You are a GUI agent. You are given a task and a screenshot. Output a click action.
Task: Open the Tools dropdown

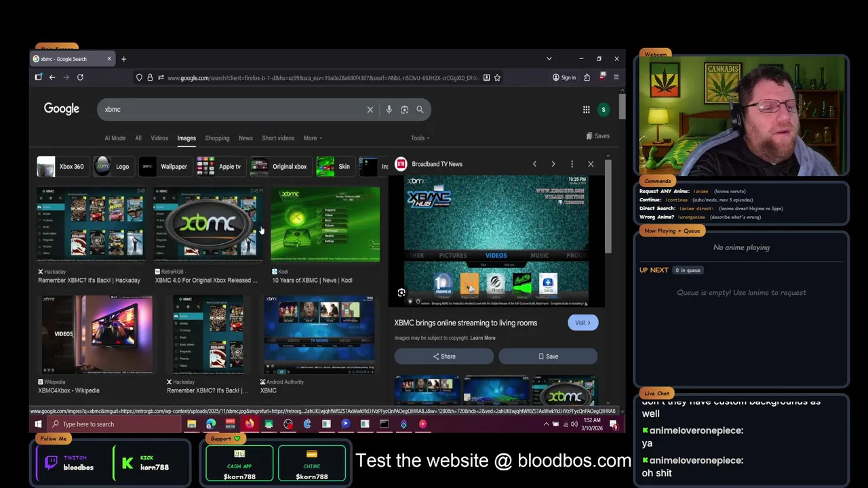tap(420, 138)
